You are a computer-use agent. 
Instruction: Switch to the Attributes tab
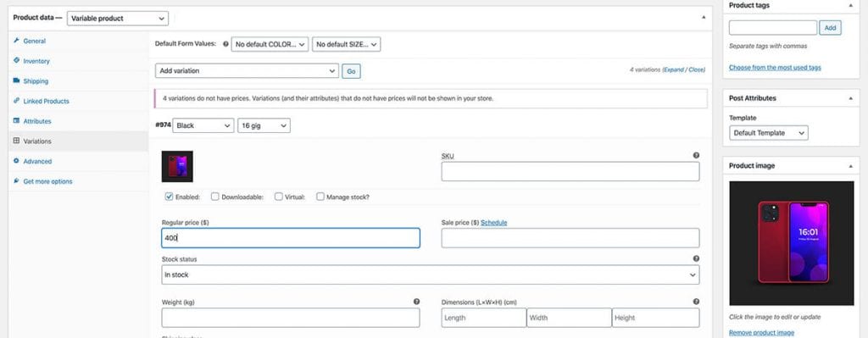pyautogui.click(x=37, y=120)
